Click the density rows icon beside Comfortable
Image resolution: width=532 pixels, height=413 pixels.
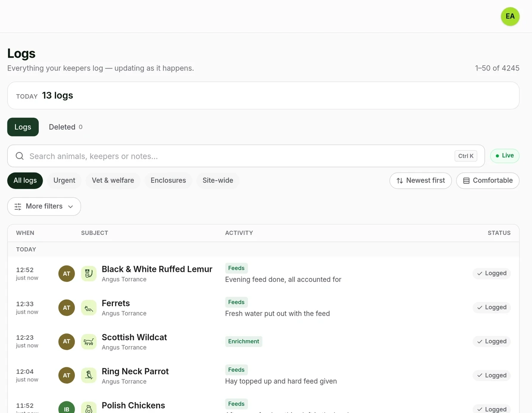tap(466, 181)
